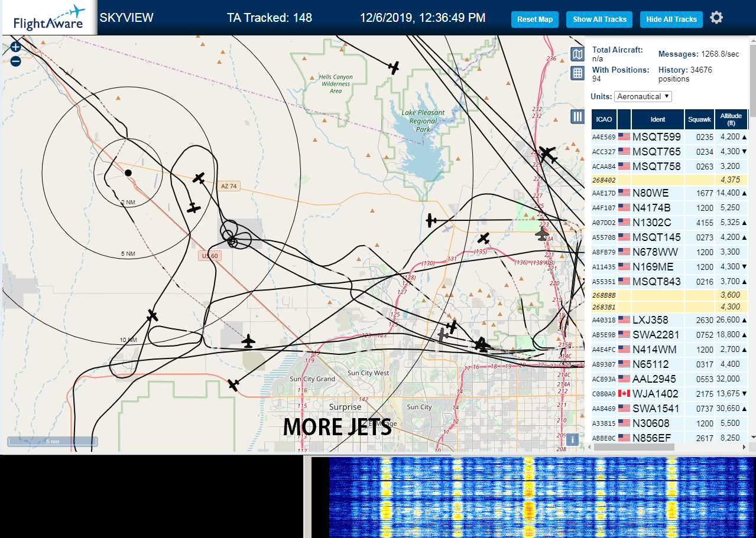Select row MSQT765
756x538 pixels.
pyautogui.click(x=670, y=152)
